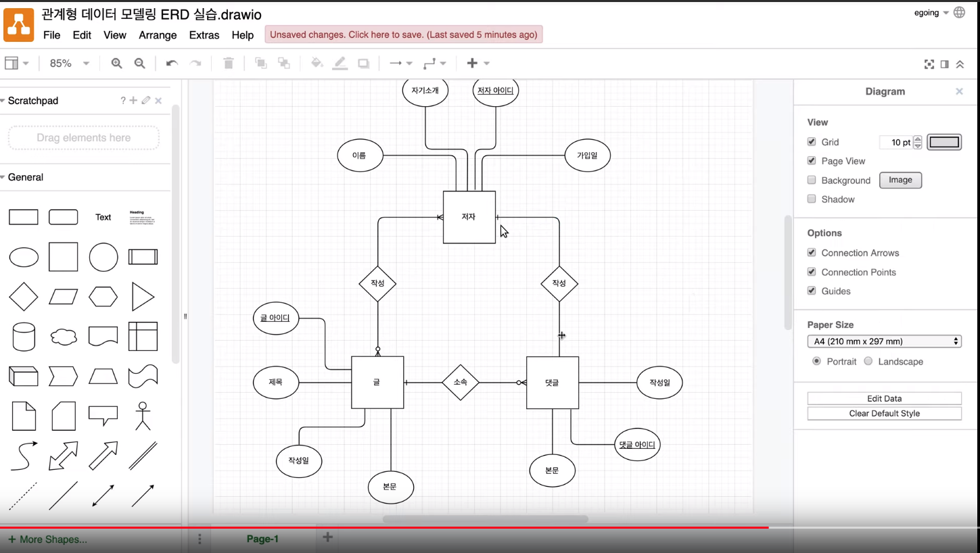Open the Arrange menu
Viewport: 980px width, 553px height.
pyautogui.click(x=158, y=35)
